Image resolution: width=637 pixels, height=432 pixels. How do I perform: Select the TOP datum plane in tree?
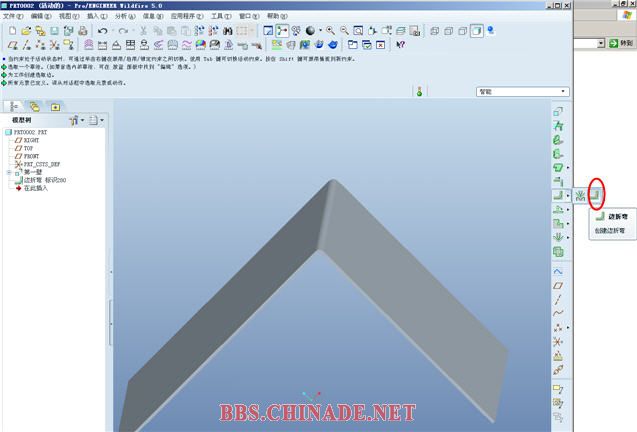(x=24, y=148)
